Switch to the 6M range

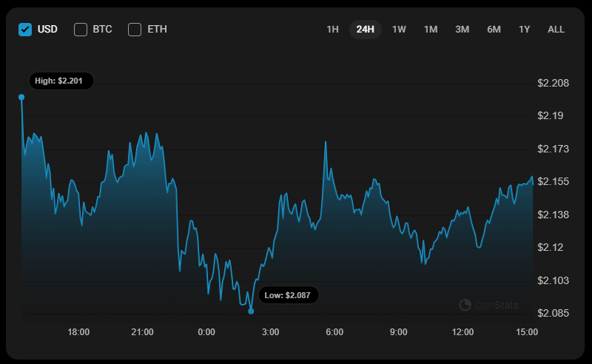pyautogui.click(x=494, y=30)
